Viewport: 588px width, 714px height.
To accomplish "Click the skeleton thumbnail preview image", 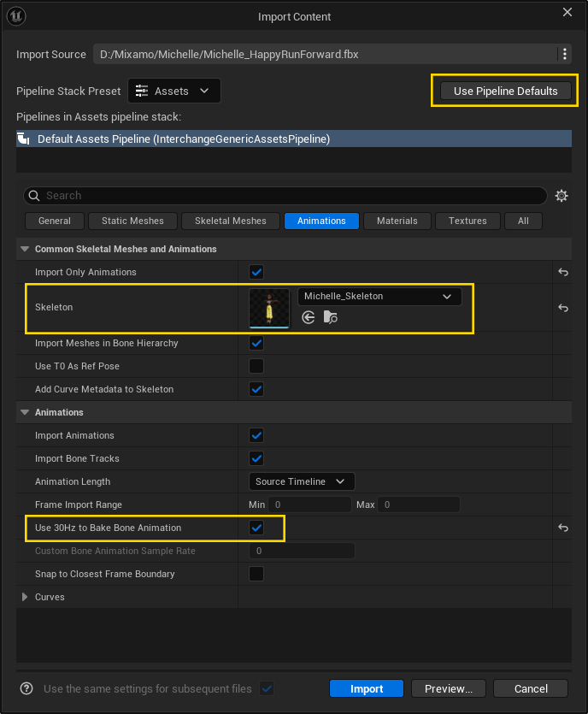I will coord(269,308).
